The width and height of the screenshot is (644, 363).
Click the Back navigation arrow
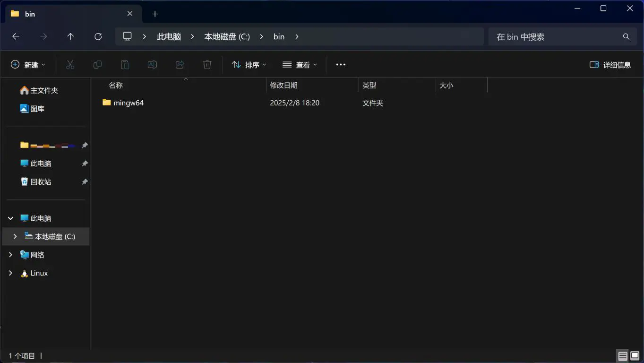point(16,36)
